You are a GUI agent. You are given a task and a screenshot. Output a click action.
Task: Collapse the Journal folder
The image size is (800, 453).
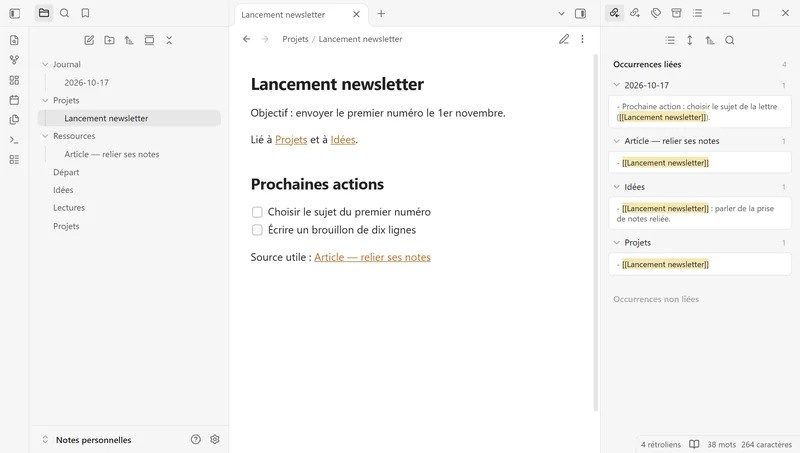[x=45, y=64]
